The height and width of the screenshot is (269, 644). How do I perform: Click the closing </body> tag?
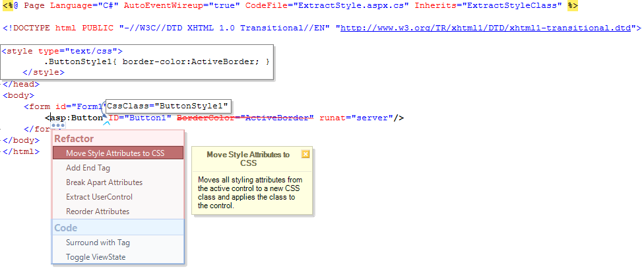click(21, 140)
